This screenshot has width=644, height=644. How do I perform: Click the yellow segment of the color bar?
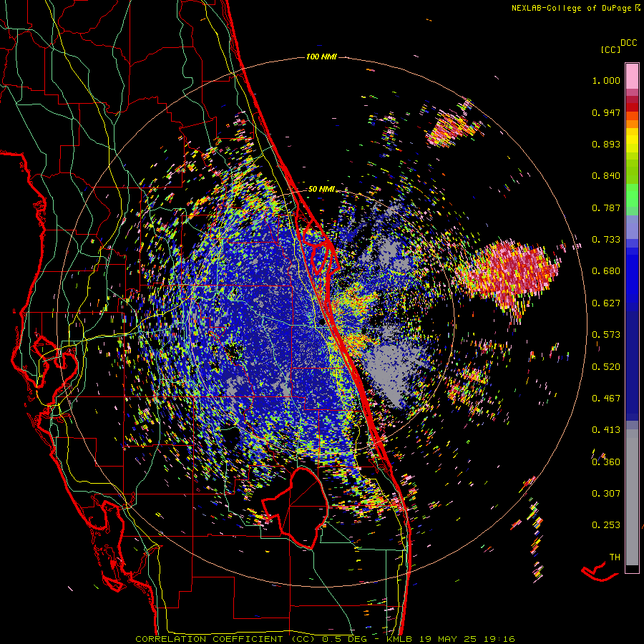pos(632,140)
